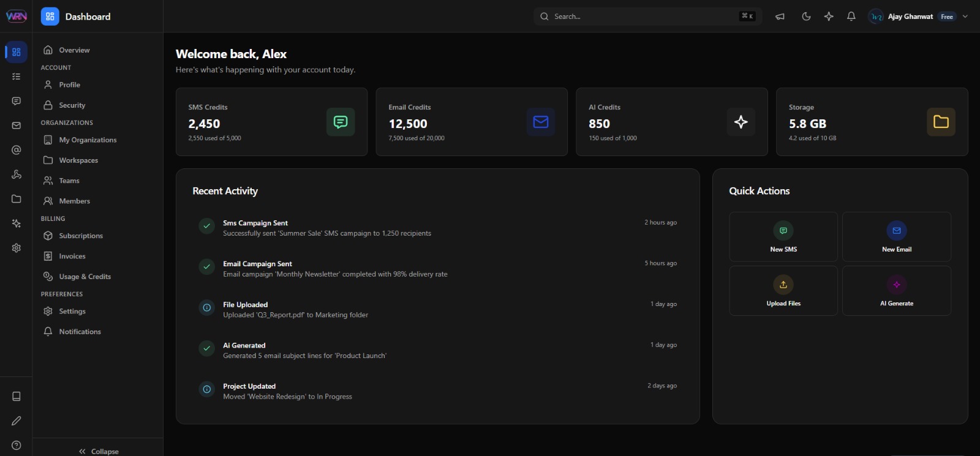The image size is (980, 456).
Task: Open Workspaces
Action: click(x=98, y=160)
